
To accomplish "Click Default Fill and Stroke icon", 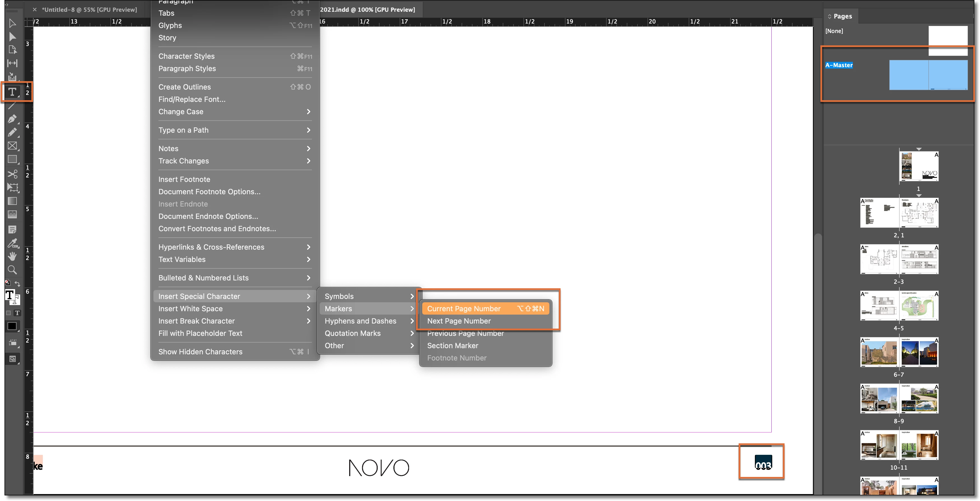I will (7, 282).
